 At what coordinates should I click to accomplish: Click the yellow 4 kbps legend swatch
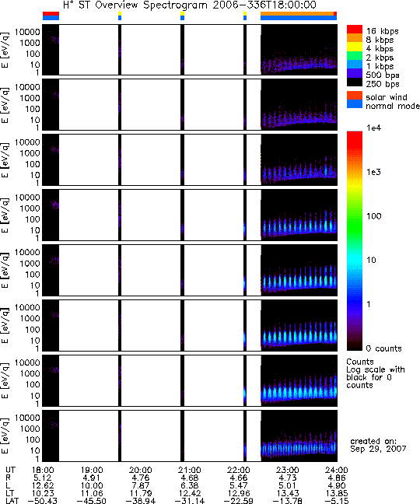pyautogui.click(x=355, y=47)
